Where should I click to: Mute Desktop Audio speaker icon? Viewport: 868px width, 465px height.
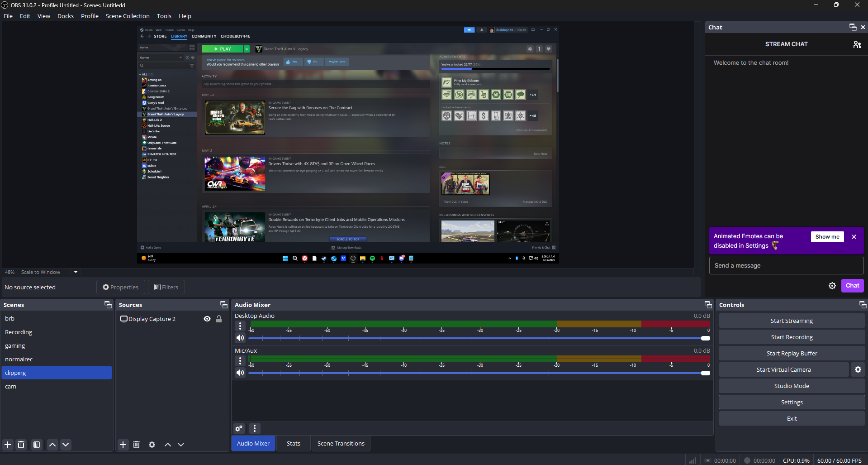(240, 338)
